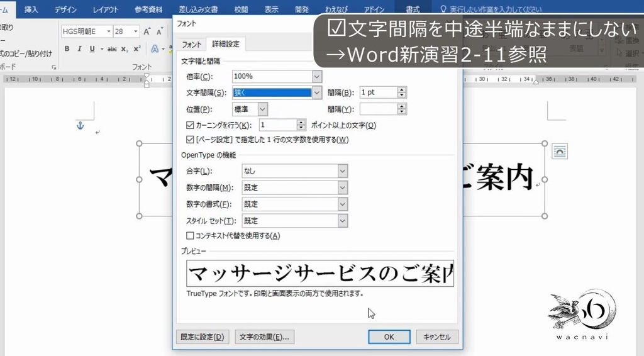Click the anchor icon in document
Viewport: 644px width, 356px height.
pyautogui.click(x=80, y=126)
